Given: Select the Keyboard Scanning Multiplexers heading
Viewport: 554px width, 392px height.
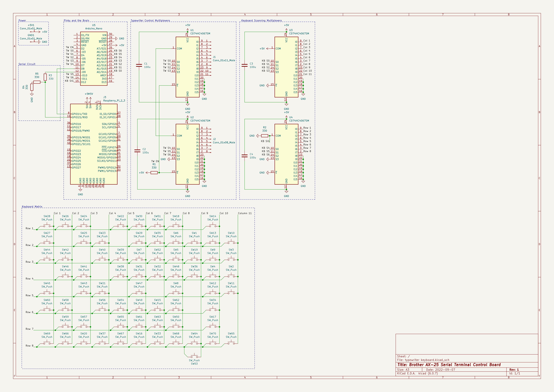Looking at the screenshot, I should (261, 21).
